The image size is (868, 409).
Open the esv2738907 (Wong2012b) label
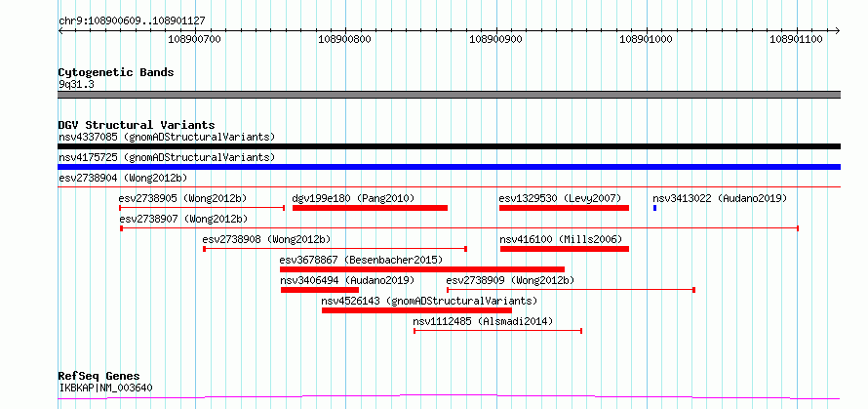183,219
